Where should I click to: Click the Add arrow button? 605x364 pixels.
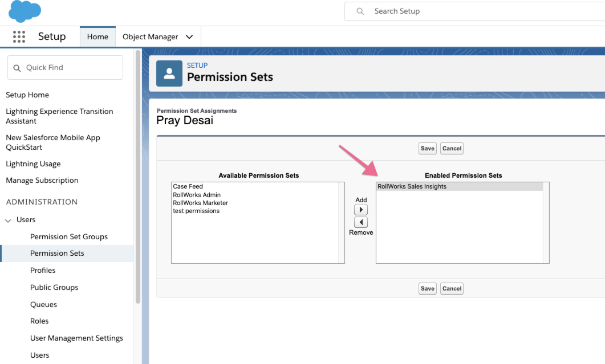pyautogui.click(x=361, y=210)
